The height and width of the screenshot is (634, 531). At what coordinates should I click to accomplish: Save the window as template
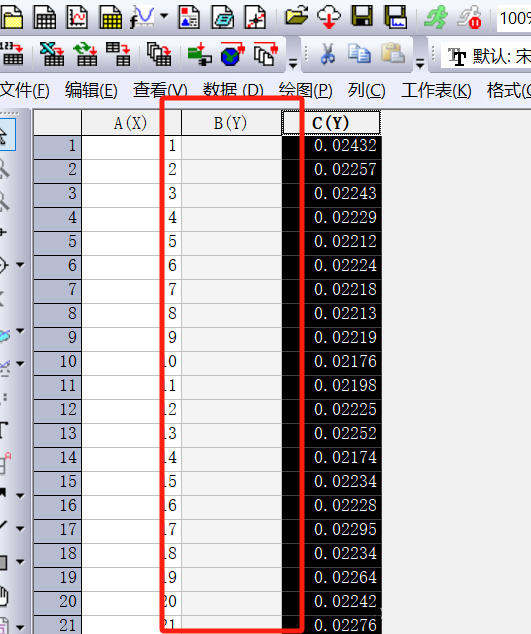(x=395, y=17)
